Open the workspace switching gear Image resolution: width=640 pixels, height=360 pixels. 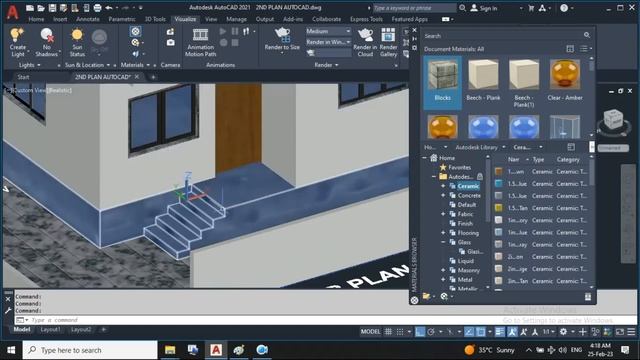pyautogui.click(x=563, y=332)
